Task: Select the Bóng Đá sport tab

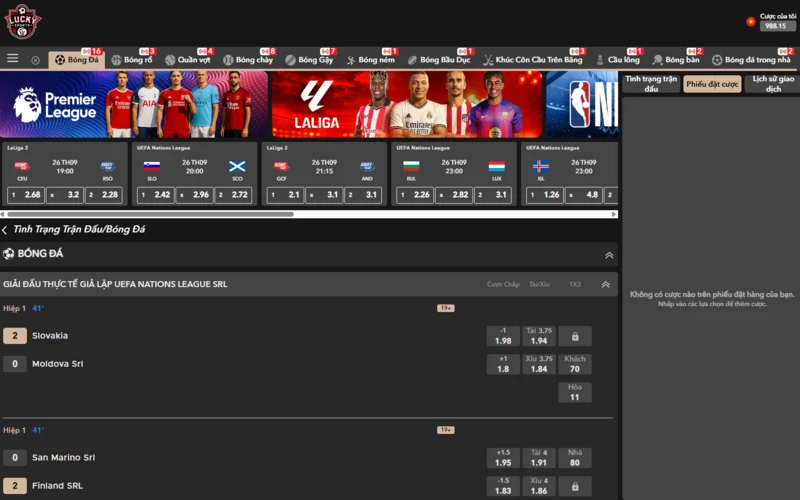Action: 77,60
